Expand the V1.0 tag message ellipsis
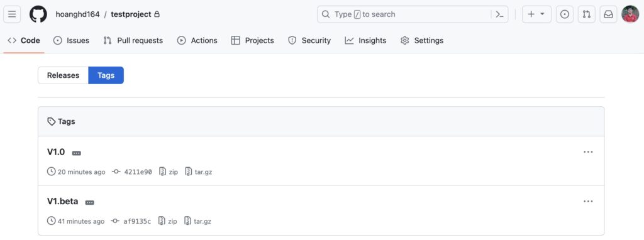The height and width of the screenshot is (240, 644). tap(76, 153)
